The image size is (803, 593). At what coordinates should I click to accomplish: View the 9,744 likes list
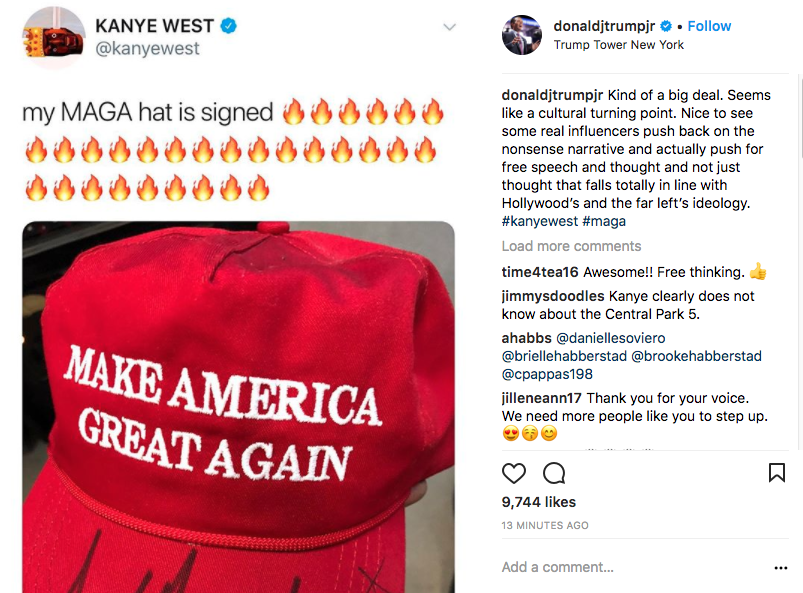[x=539, y=502]
